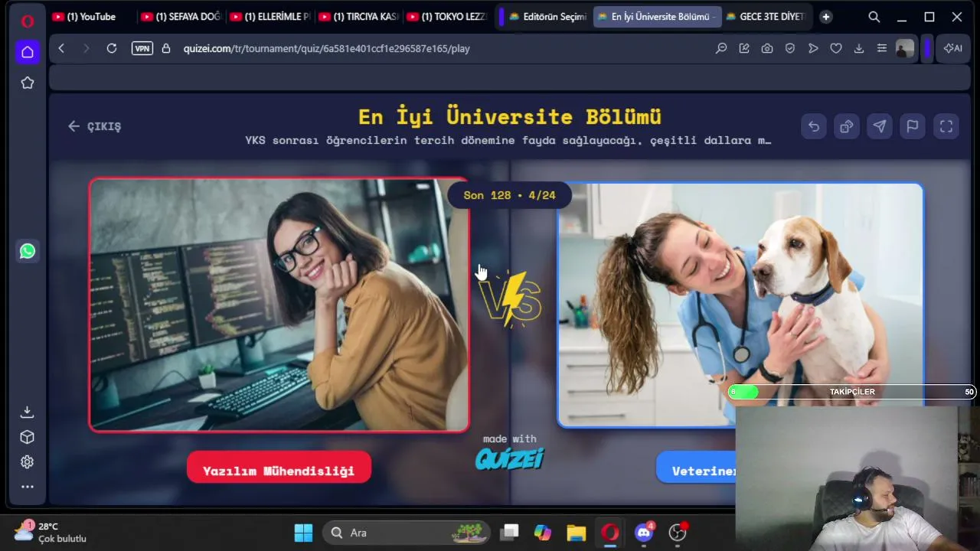
Task: Switch to the SEFAYA DOĞ tab
Action: click(x=180, y=17)
